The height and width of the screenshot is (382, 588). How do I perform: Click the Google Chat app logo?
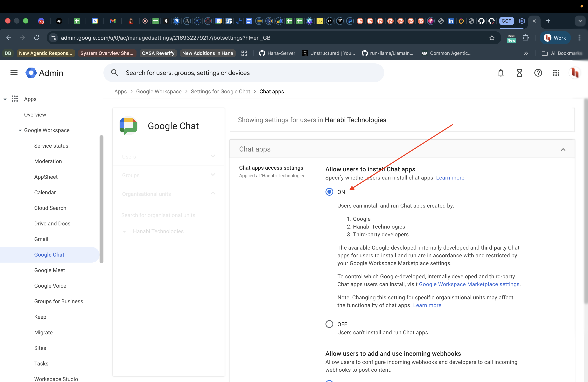(128, 126)
